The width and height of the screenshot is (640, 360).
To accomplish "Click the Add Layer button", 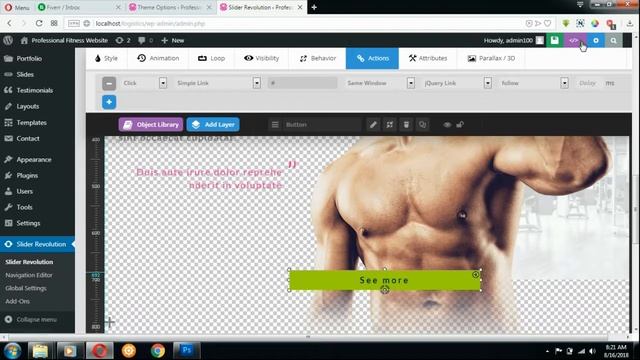I will coord(213,124).
